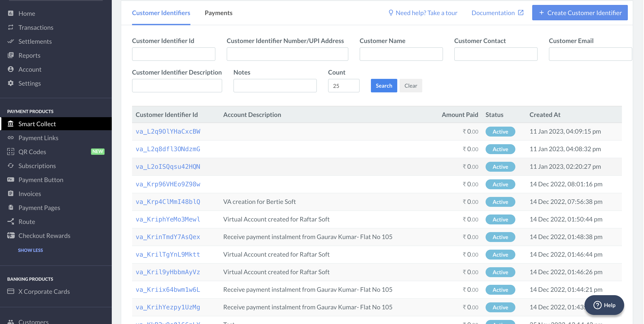Open identifier va_L2oISQqsu42HQN
The width and height of the screenshot is (644, 324).
[x=168, y=167]
